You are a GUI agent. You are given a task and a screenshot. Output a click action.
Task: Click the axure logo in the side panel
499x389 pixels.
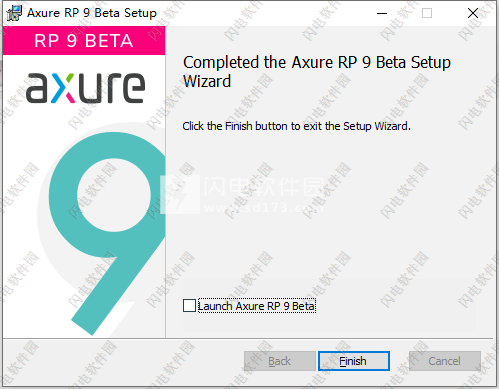pos(86,88)
